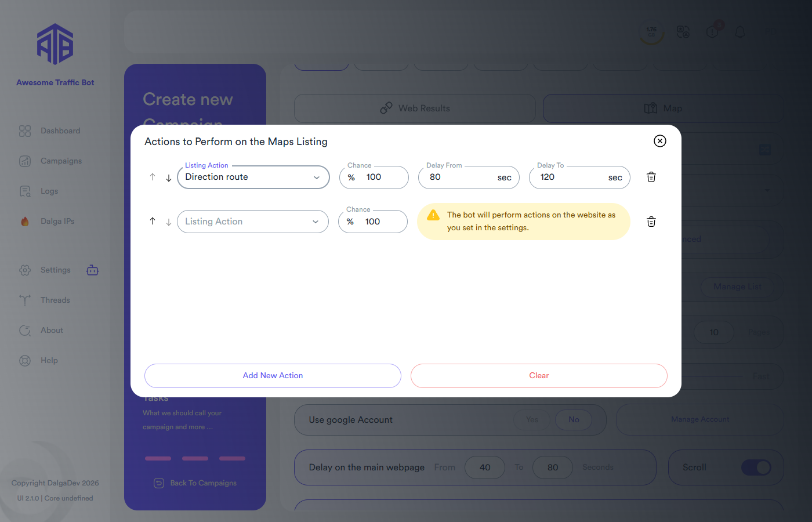The width and height of the screenshot is (812, 522).
Task: Open Threads in the sidebar
Action: (55, 300)
